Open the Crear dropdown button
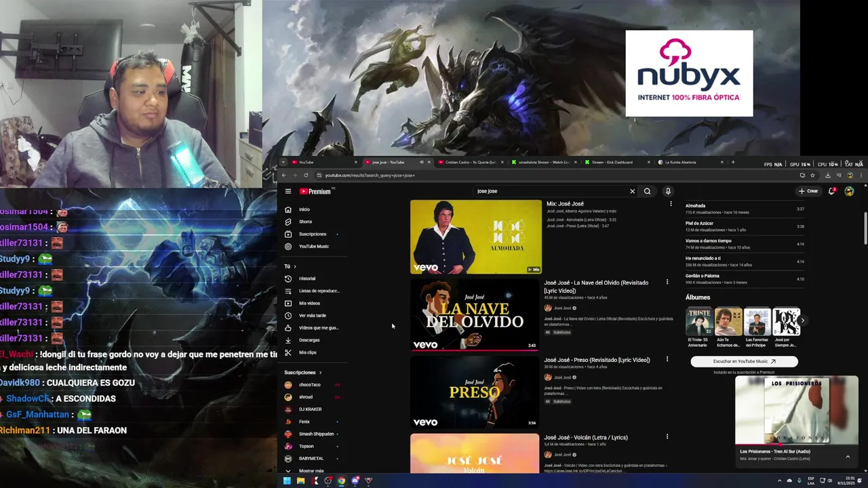 (808, 191)
